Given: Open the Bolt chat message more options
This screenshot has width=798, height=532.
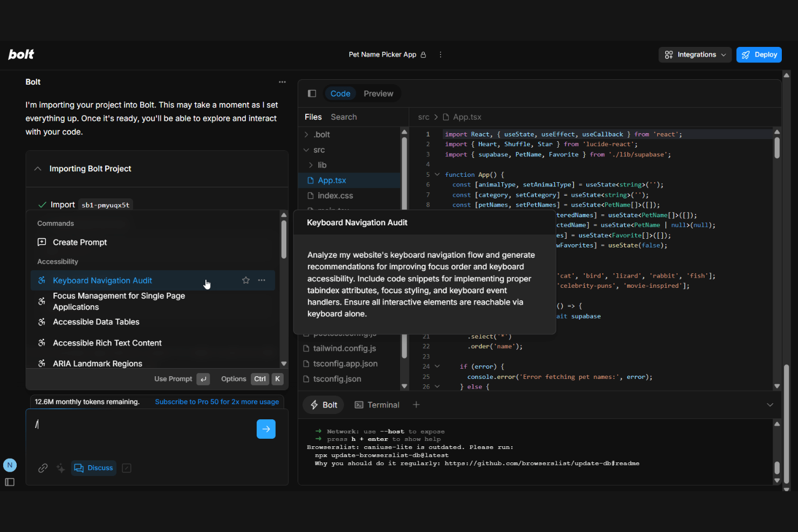Looking at the screenshot, I should pyautogui.click(x=282, y=82).
